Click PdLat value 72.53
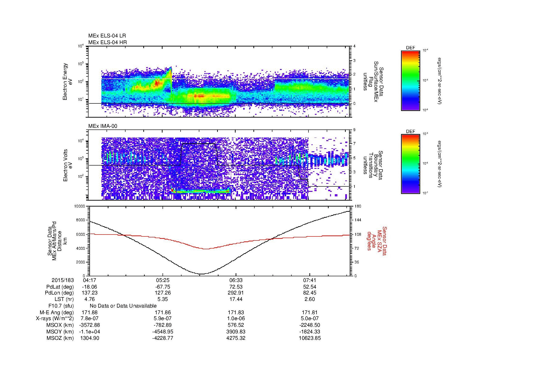Viewport: 555px width, 392px height. (x=236, y=287)
